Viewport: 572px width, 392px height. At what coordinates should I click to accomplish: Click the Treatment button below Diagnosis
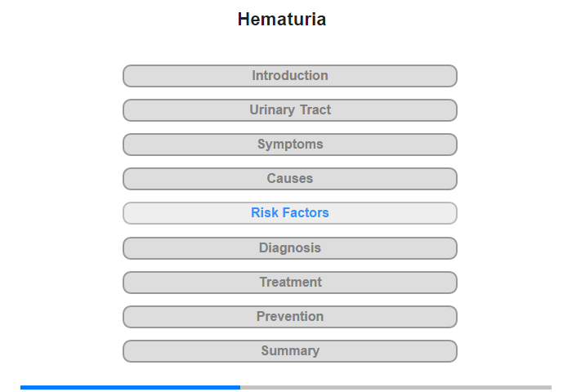coord(289,283)
